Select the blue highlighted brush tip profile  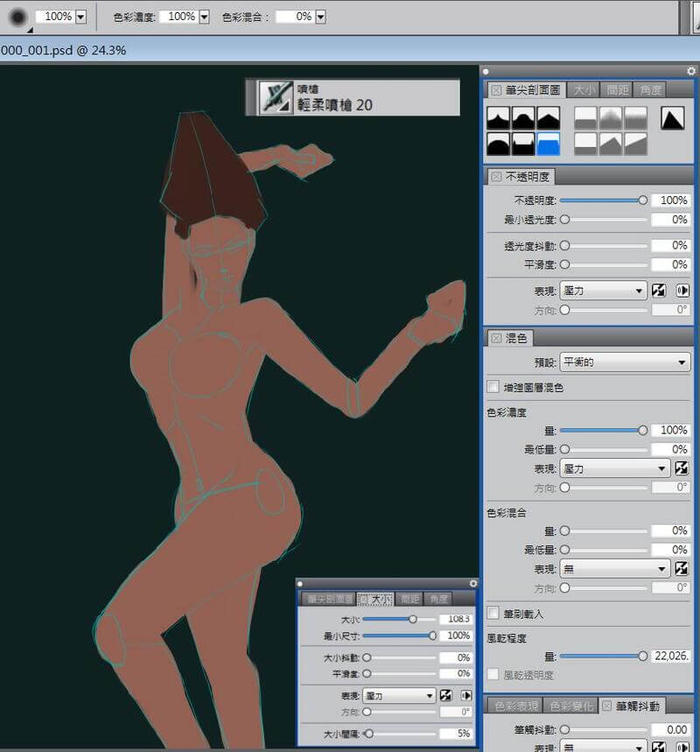click(x=549, y=144)
